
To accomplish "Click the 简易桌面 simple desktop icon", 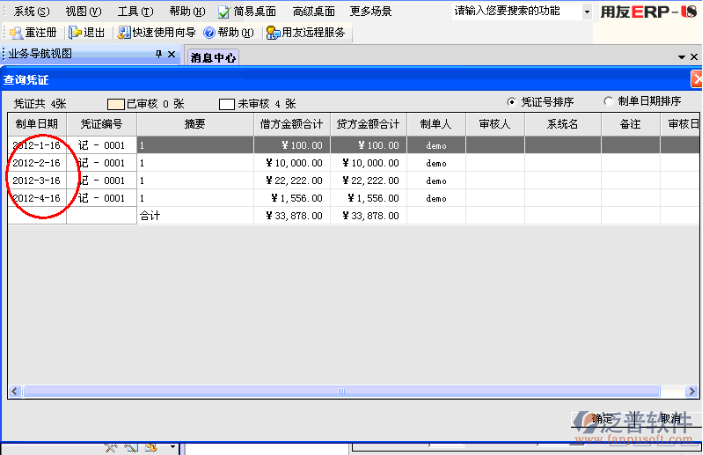I will (x=224, y=11).
